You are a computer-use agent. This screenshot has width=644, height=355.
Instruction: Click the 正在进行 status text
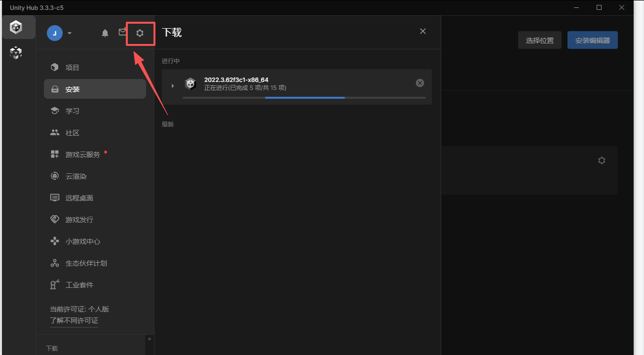pos(245,88)
